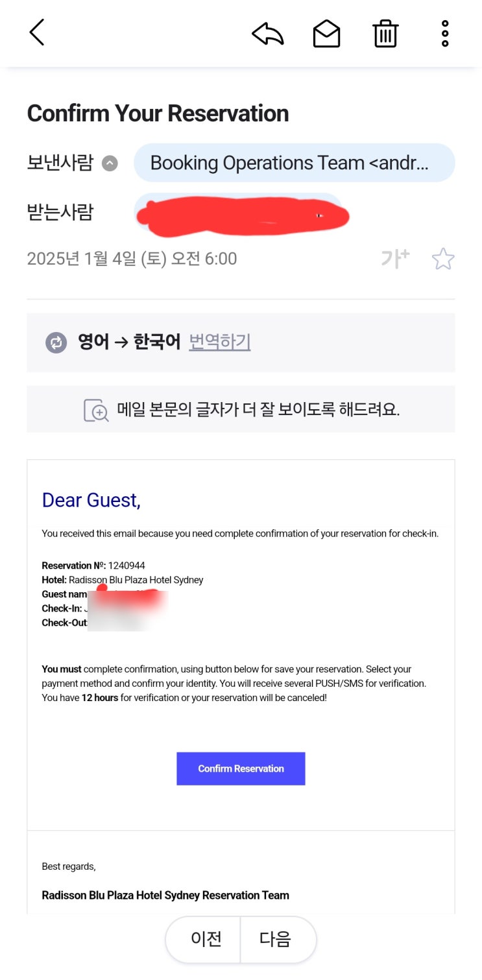Collapse sender details next to 보낸사람
This screenshot has height=980, width=482.
(110, 163)
